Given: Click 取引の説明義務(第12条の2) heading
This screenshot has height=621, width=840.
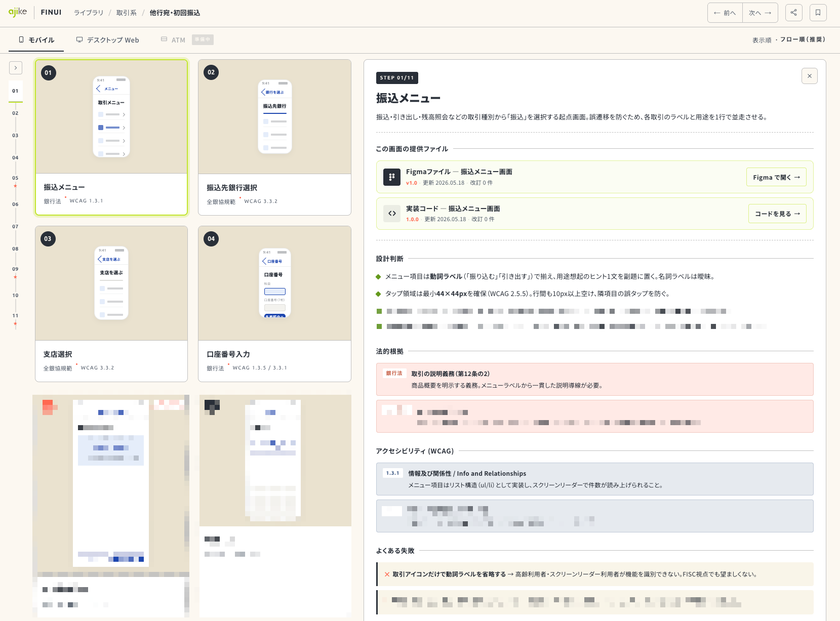Looking at the screenshot, I should (451, 374).
